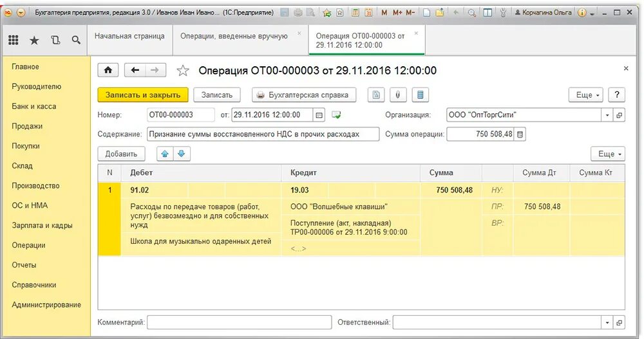Click the blue list icon next to the paperclip
The width and height of the screenshot is (644, 339).
pos(420,95)
